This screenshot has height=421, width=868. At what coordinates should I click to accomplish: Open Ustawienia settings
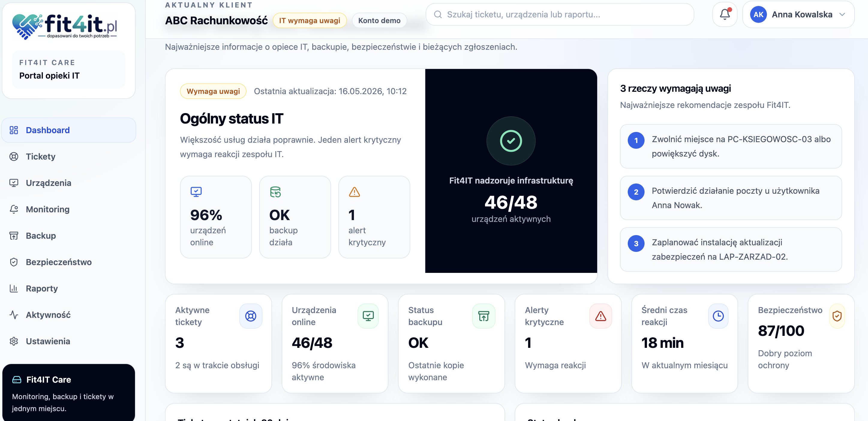(69, 341)
